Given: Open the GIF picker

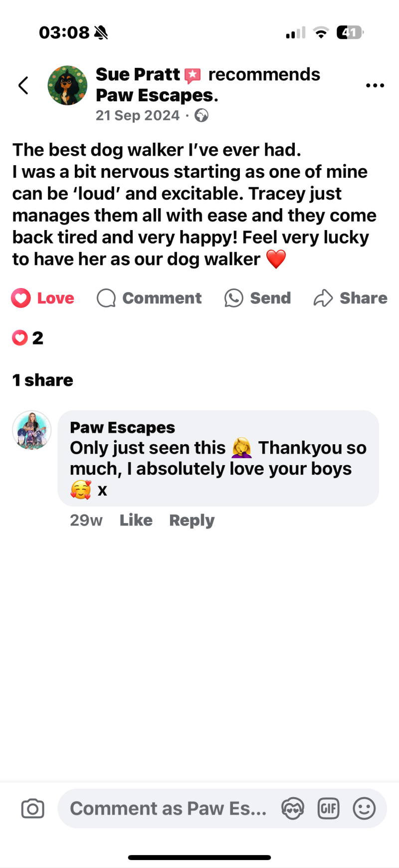Looking at the screenshot, I should pyautogui.click(x=329, y=809).
